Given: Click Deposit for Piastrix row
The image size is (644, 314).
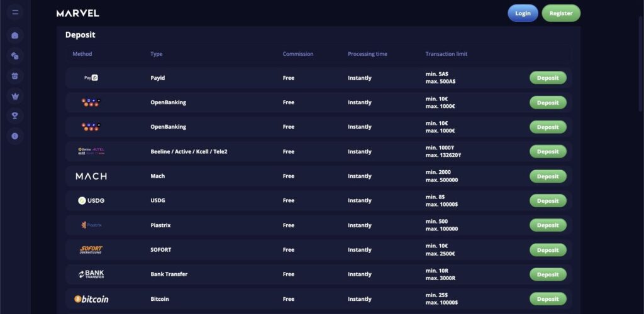Looking at the screenshot, I should pyautogui.click(x=548, y=225).
